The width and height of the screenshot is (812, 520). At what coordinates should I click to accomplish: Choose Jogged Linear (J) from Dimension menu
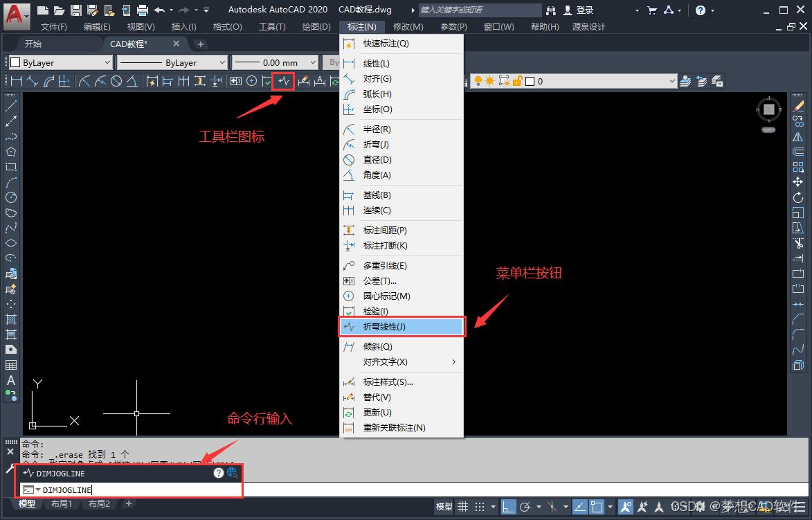tap(402, 327)
